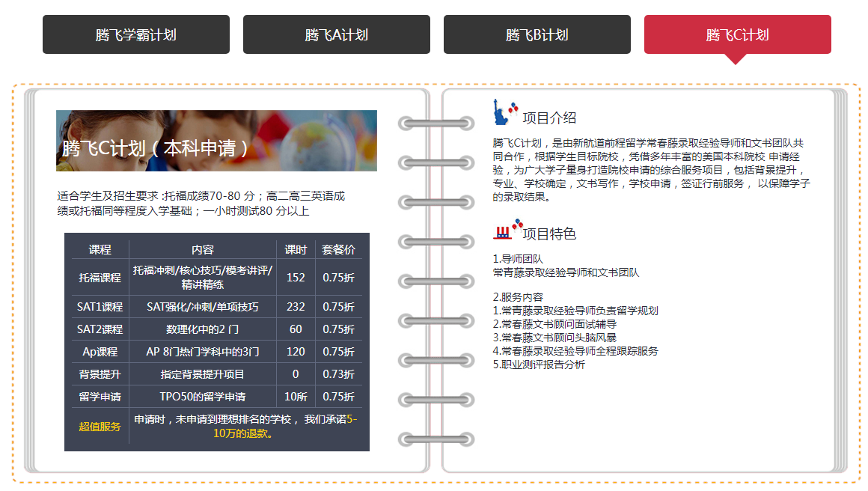Image resolution: width=868 pixels, height=491 pixels.
Task: Click the SAT2课程 row label
Action: tap(100, 329)
